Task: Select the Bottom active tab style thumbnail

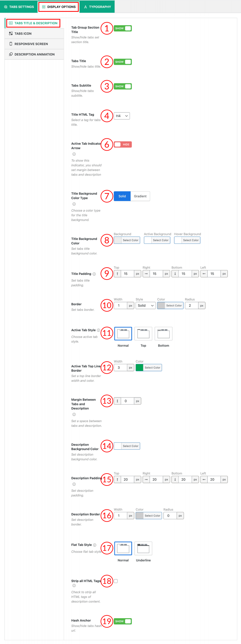Action: point(163,333)
